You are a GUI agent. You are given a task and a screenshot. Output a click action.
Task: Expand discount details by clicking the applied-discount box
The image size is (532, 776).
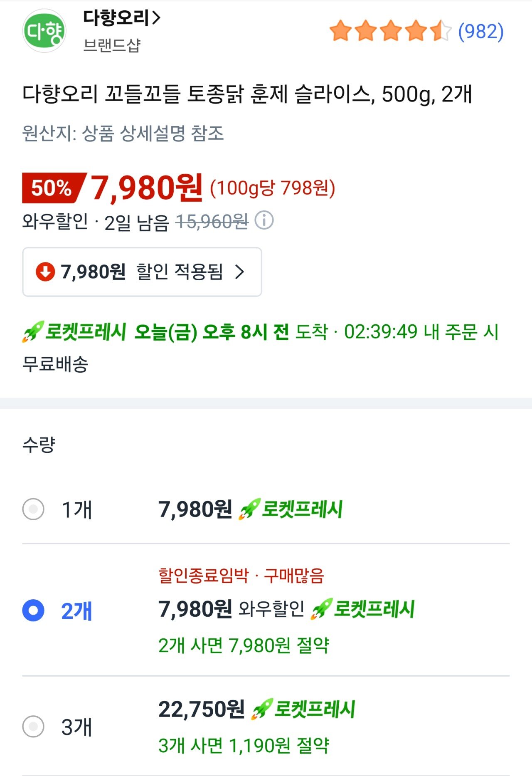[x=141, y=271]
